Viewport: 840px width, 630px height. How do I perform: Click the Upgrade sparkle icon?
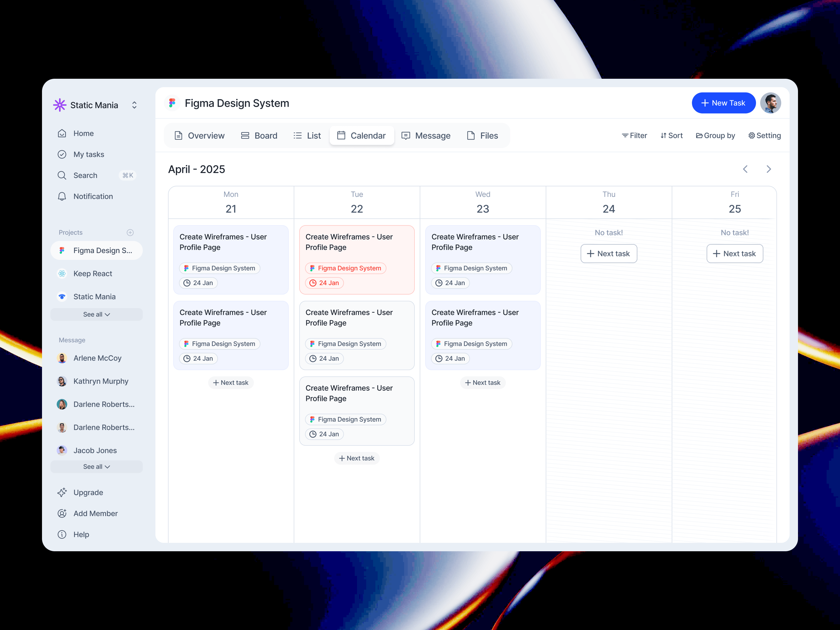coord(62,493)
